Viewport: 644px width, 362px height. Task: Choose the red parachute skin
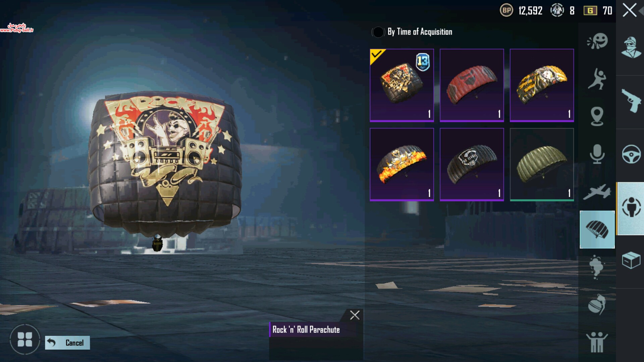472,85
